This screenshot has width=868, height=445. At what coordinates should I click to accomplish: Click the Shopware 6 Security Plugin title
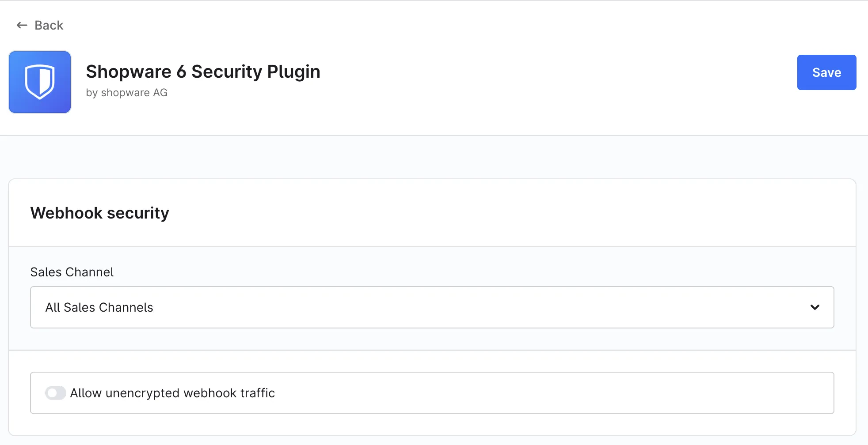tap(203, 72)
